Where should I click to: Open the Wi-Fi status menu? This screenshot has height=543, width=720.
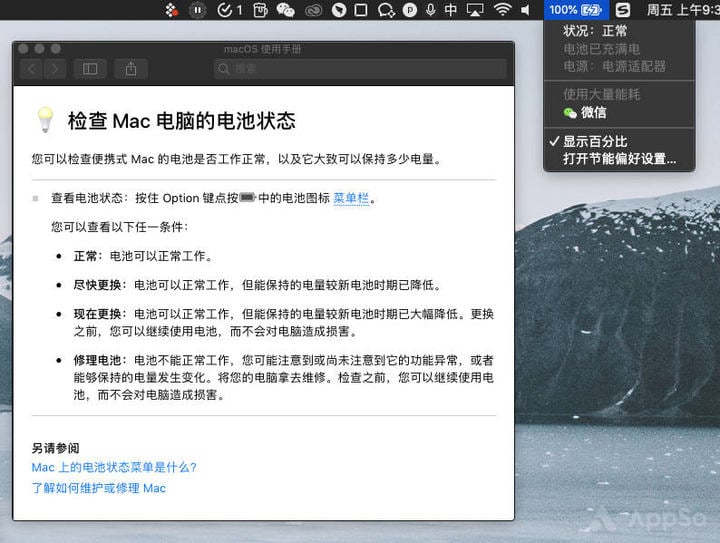pyautogui.click(x=502, y=10)
